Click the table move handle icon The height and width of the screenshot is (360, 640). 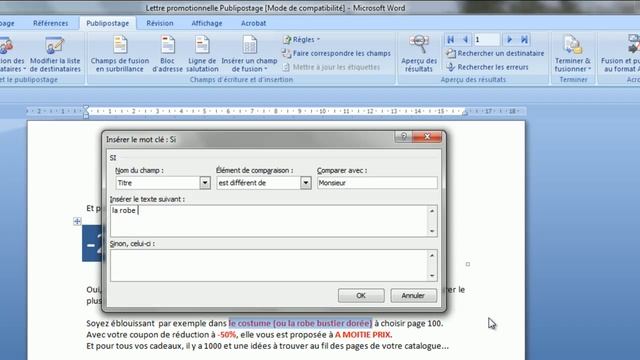coord(77,221)
